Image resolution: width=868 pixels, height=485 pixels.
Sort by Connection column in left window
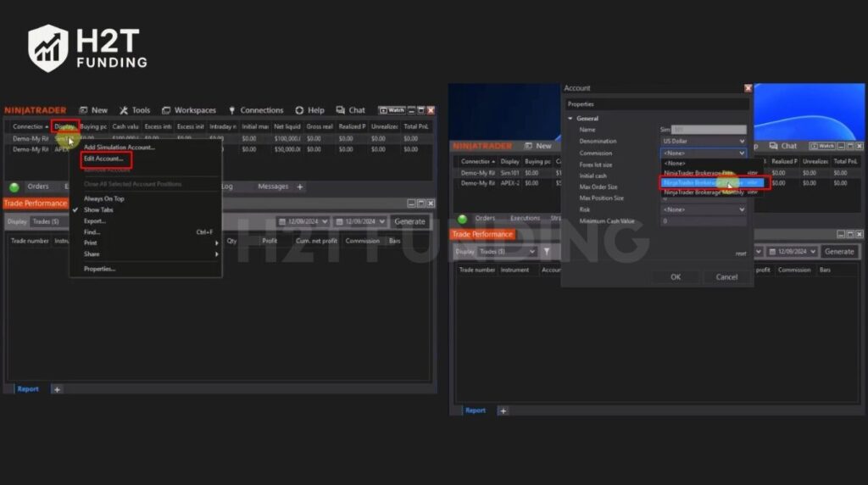(30, 127)
